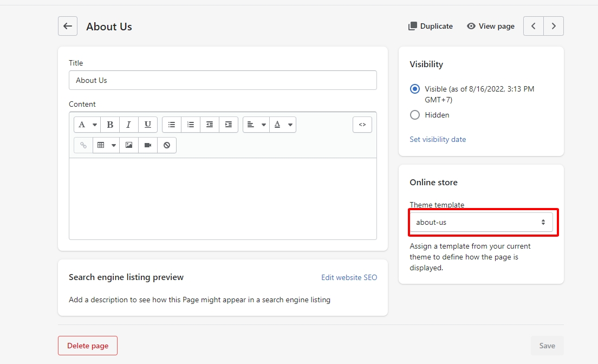Open the Edit website SEO link
The height and width of the screenshot is (364, 598).
pyautogui.click(x=349, y=277)
